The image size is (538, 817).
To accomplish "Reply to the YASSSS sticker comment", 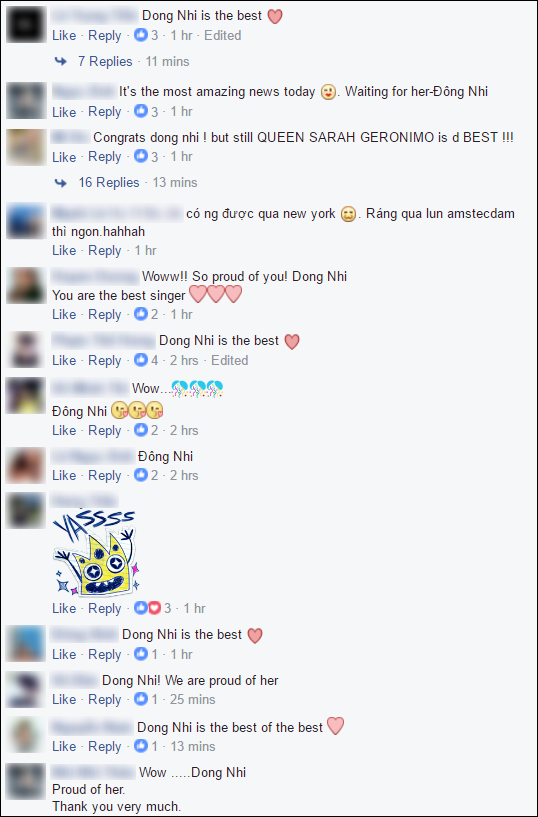I will (x=105, y=608).
